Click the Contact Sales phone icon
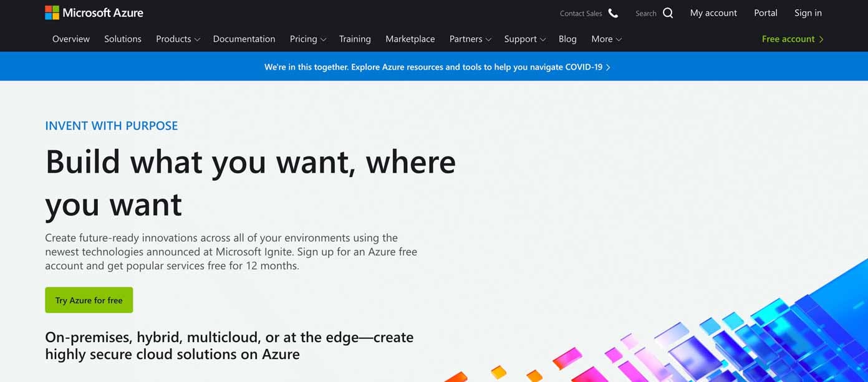868x382 pixels. [x=613, y=12]
